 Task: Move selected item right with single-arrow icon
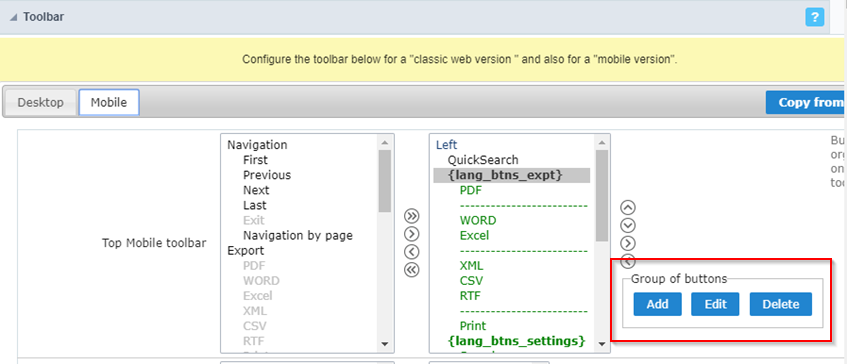(x=412, y=234)
